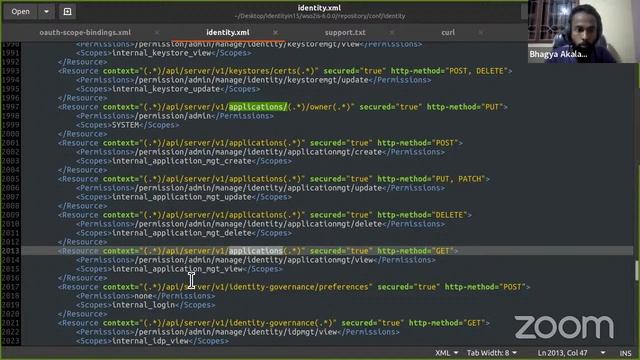Click the /permission/admin text on line 1998

pos(173,116)
